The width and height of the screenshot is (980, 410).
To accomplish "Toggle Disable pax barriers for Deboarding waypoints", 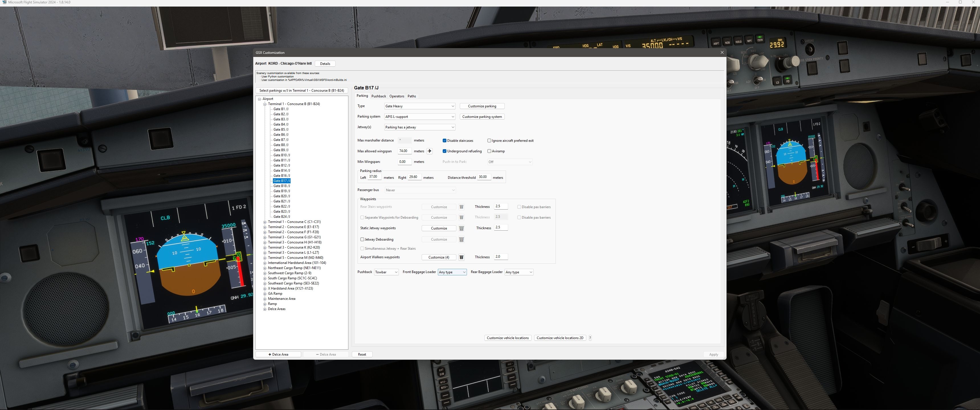I will (519, 218).
